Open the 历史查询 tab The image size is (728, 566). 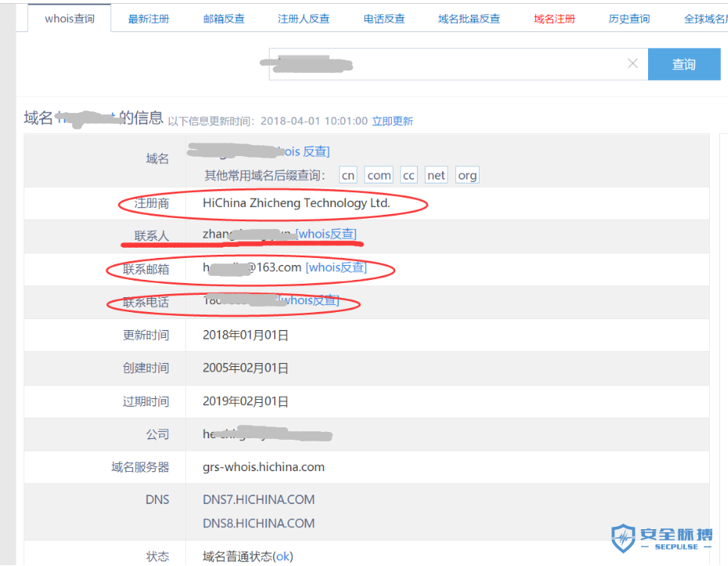click(x=628, y=16)
